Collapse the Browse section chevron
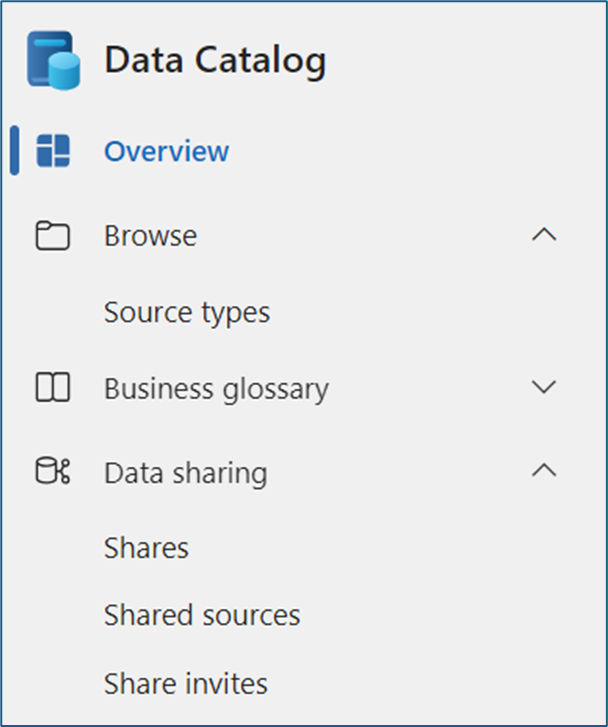Viewport: 608px width, 727px height. click(543, 236)
